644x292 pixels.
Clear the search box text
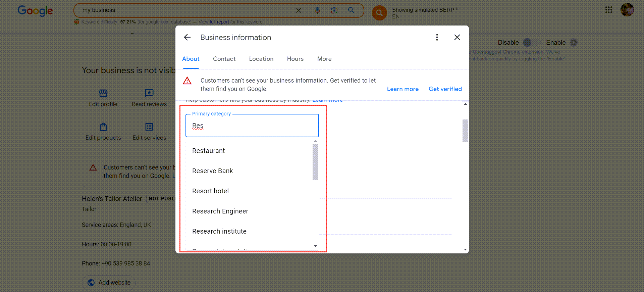[299, 10]
